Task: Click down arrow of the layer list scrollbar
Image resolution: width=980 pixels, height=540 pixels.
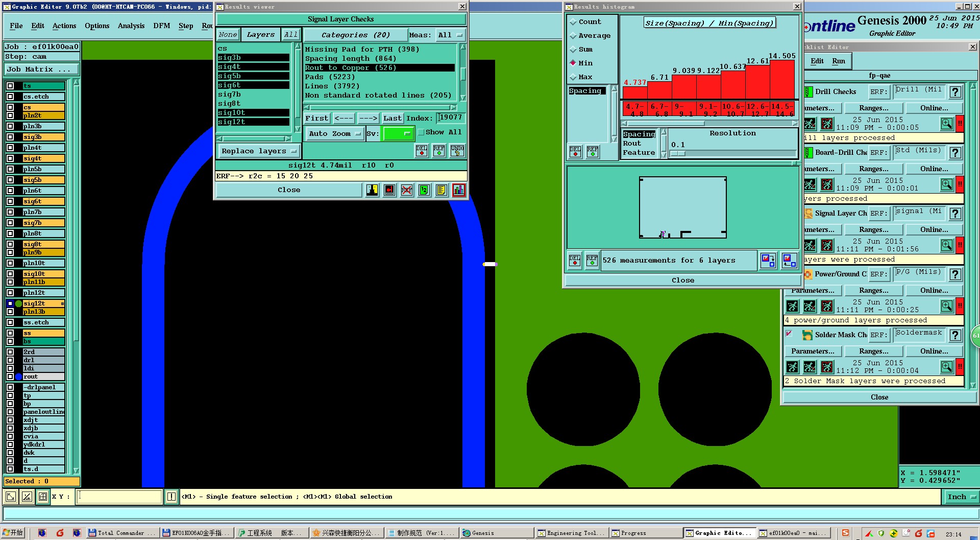Action: (x=76, y=471)
